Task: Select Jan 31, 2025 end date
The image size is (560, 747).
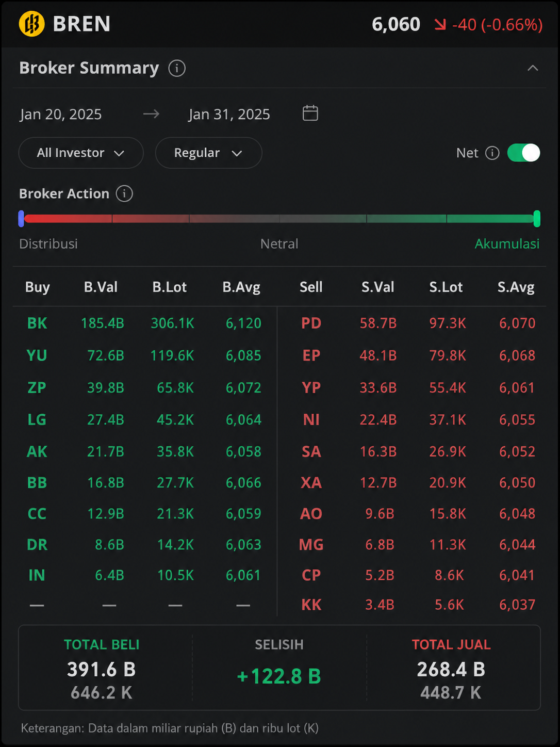Action: click(x=229, y=114)
